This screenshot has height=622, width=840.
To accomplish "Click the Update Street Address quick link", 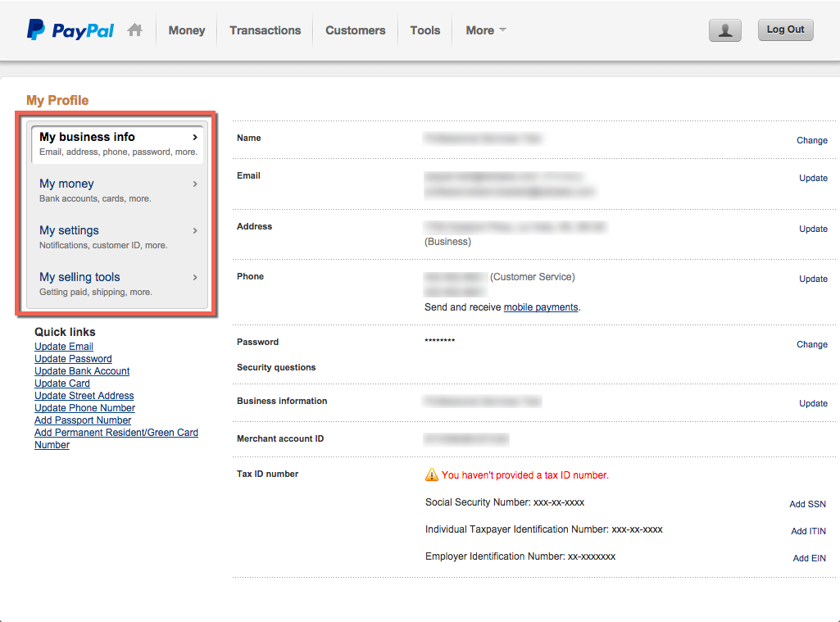I will 84,396.
